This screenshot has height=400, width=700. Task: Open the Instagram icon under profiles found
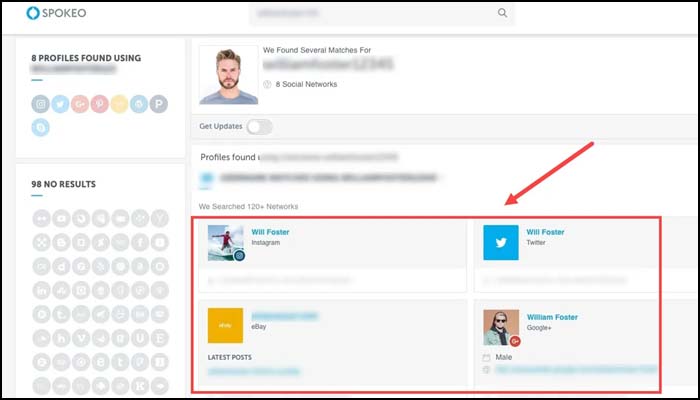click(x=41, y=104)
